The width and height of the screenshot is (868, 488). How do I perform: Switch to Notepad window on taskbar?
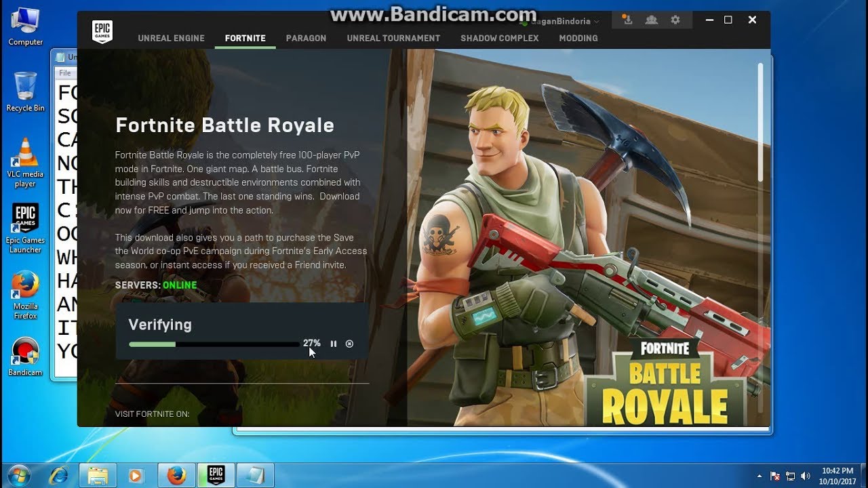pos(255,475)
